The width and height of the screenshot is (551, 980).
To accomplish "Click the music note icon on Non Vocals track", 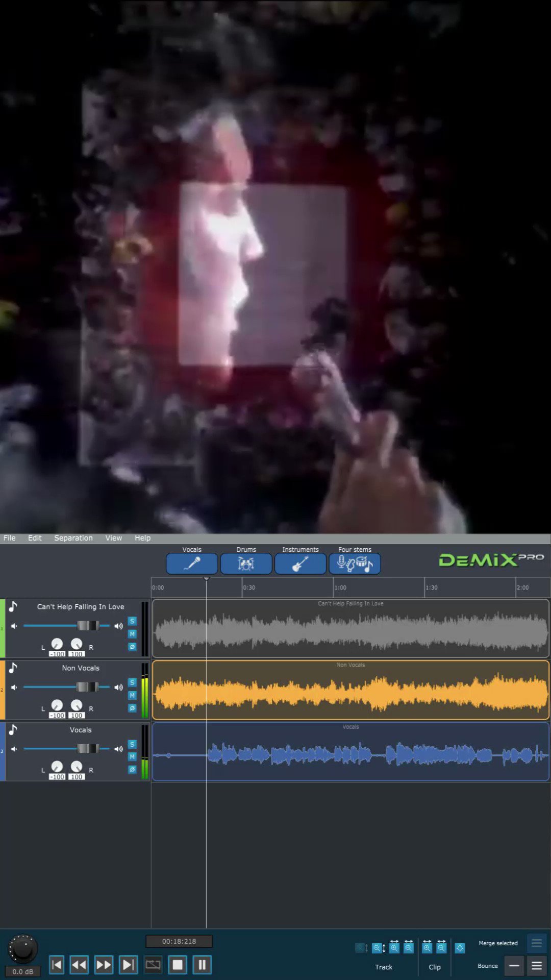I will coord(13,668).
